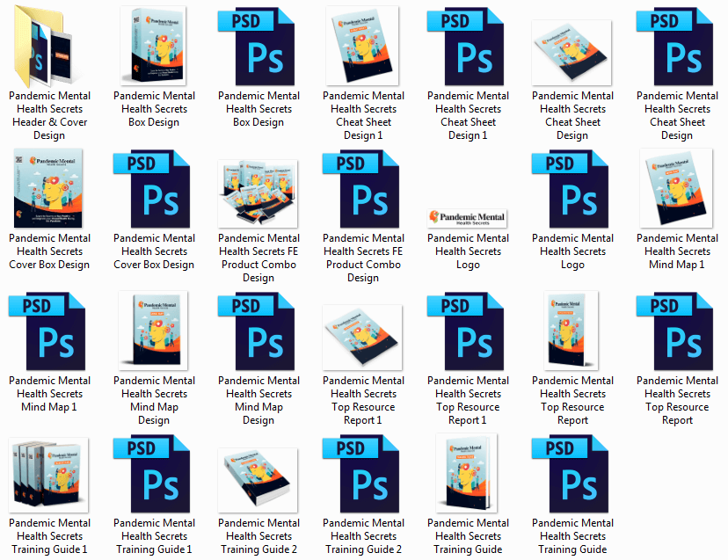728x560 pixels.
Task: Select the Training Guide 1 PSD icon
Action: (x=152, y=474)
